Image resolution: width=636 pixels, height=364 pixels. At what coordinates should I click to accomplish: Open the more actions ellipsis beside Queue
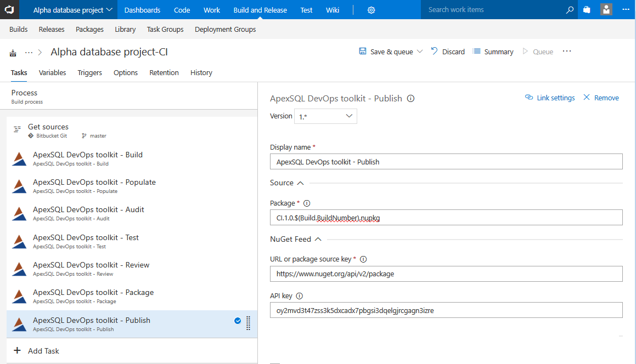[x=567, y=51]
